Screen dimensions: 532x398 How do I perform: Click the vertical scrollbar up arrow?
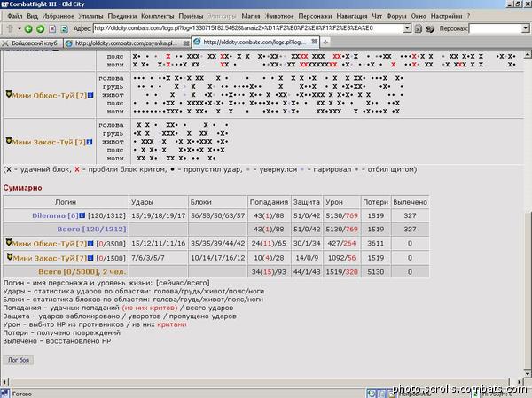[x=528, y=54]
